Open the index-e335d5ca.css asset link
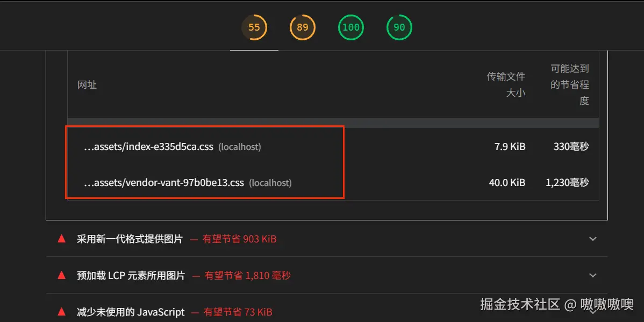The width and height of the screenshot is (644, 322). (149, 147)
